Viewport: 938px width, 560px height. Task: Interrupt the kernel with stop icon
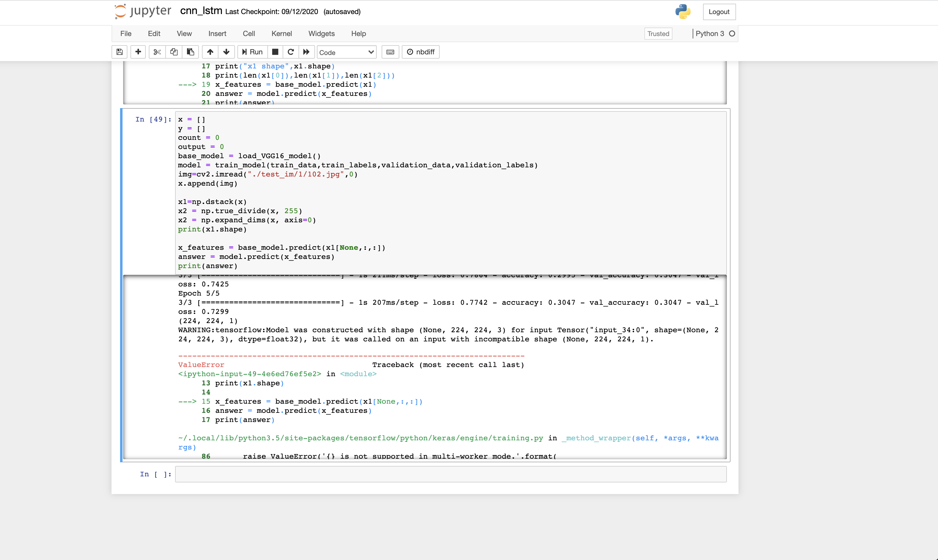click(x=275, y=52)
